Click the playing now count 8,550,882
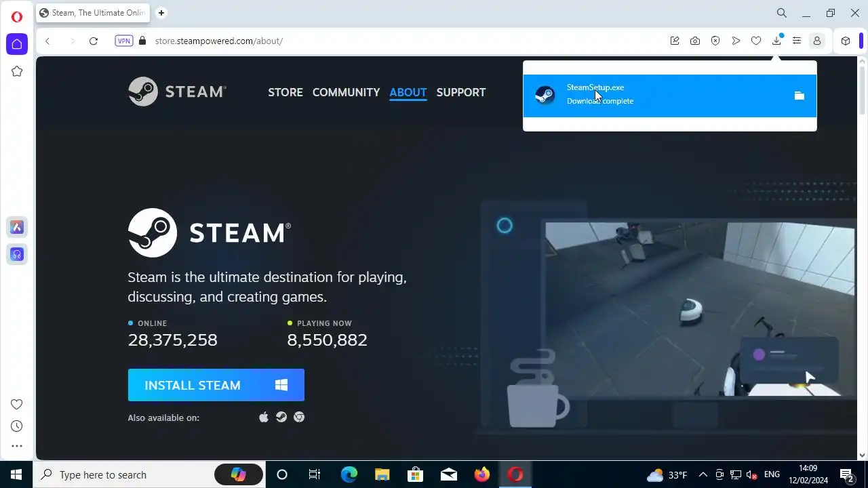Image resolution: width=868 pixels, height=488 pixels. coord(328,340)
